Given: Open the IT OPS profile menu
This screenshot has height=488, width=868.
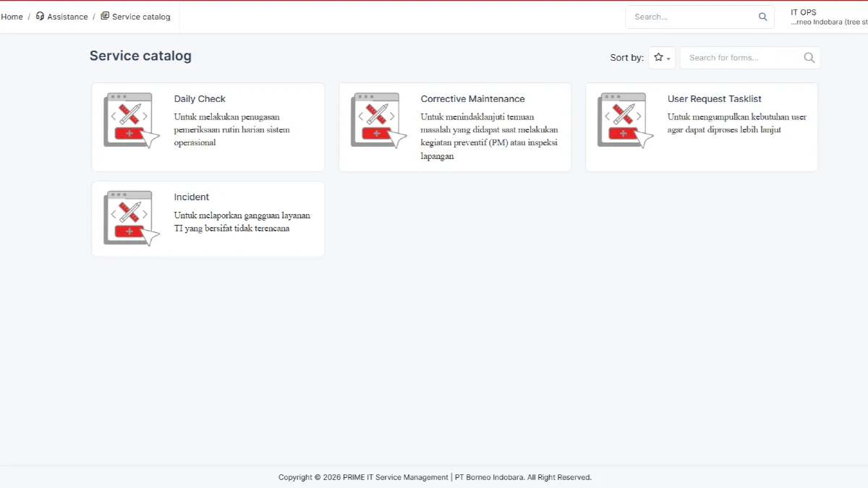Looking at the screenshot, I should tap(829, 17).
